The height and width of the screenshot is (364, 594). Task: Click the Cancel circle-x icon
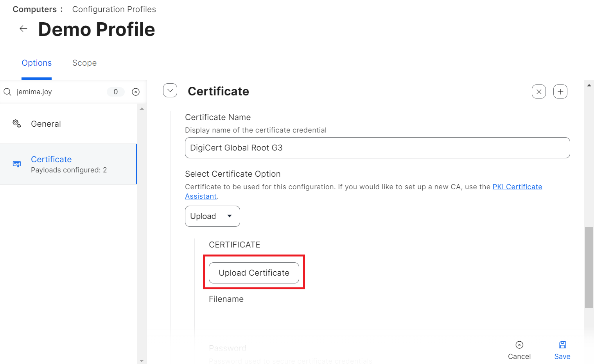coord(519,345)
